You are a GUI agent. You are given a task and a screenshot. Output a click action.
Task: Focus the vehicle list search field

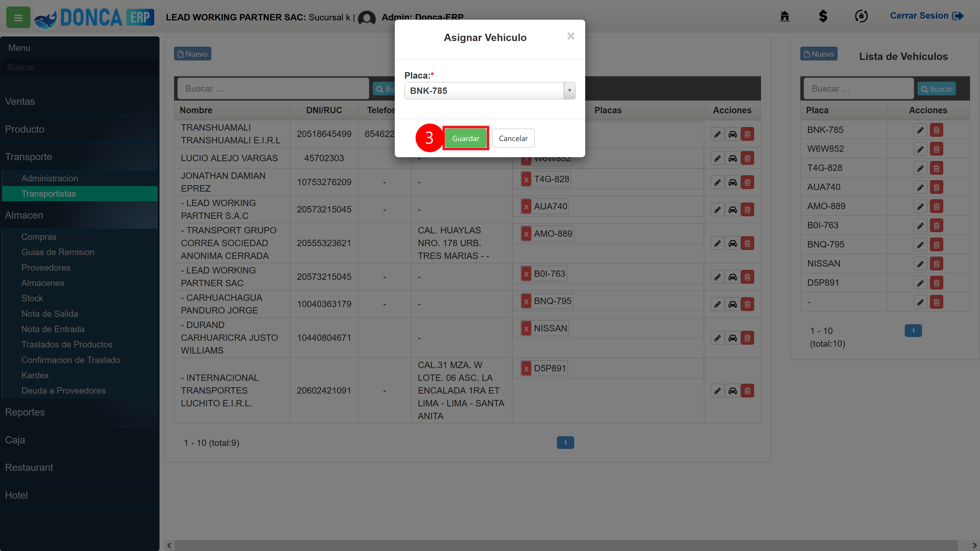click(859, 89)
